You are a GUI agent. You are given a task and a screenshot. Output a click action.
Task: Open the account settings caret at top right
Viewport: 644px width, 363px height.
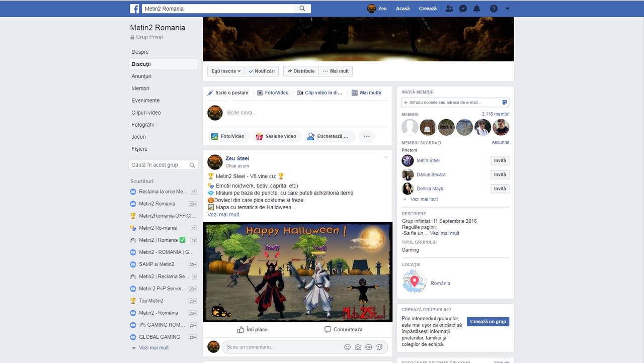(x=507, y=9)
